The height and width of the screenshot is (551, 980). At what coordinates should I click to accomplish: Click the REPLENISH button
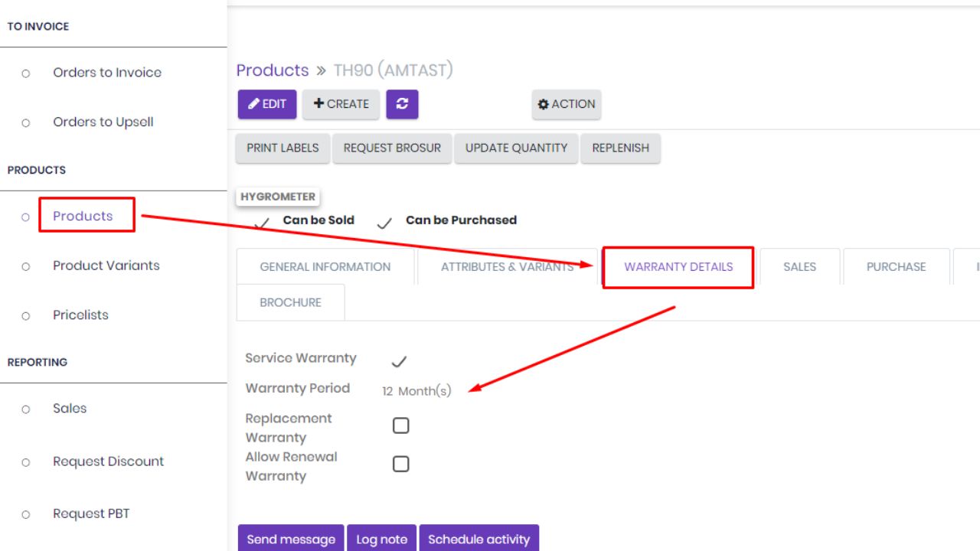click(620, 148)
